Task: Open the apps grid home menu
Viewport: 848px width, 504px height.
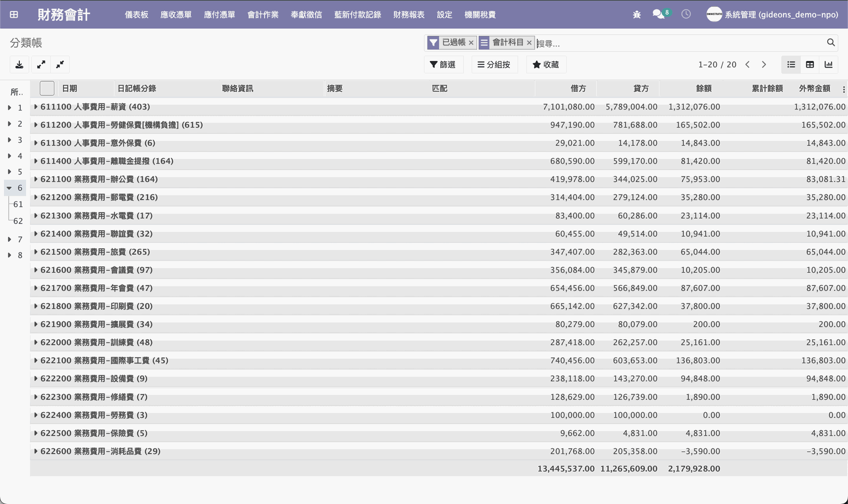Action: click(x=14, y=15)
